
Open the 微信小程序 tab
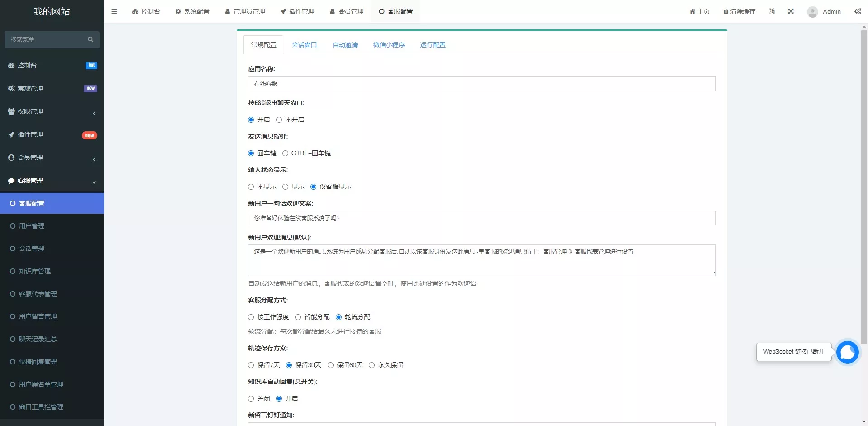(389, 45)
